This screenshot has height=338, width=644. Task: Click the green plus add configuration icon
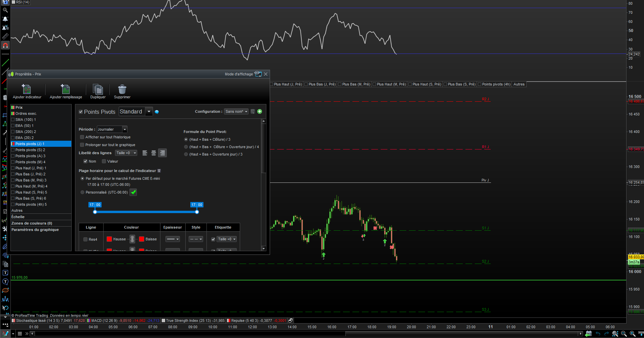pyautogui.click(x=260, y=111)
